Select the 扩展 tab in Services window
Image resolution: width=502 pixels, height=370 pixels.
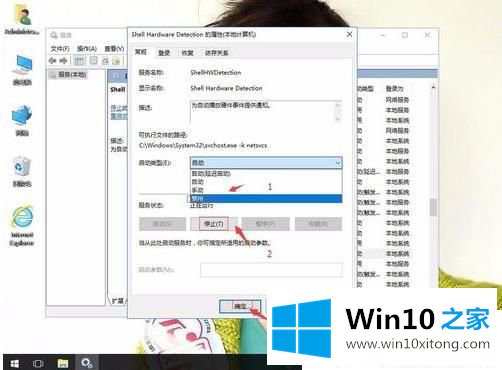click(x=117, y=301)
